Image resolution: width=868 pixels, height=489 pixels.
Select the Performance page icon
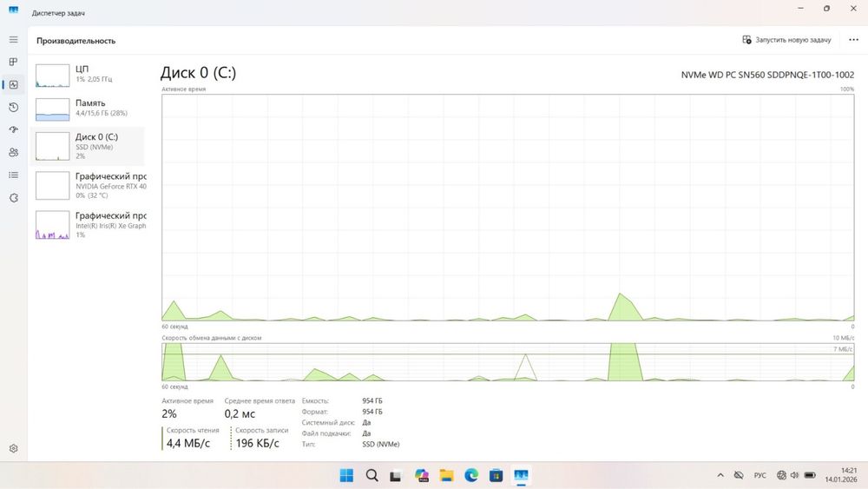click(x=13, y=85)
